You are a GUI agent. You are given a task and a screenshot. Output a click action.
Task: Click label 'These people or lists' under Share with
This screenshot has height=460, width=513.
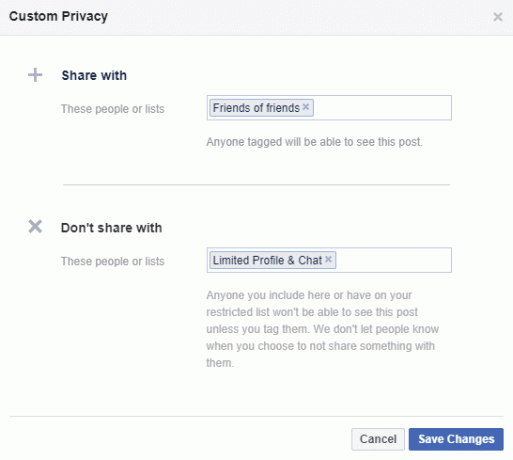[113, 109]
